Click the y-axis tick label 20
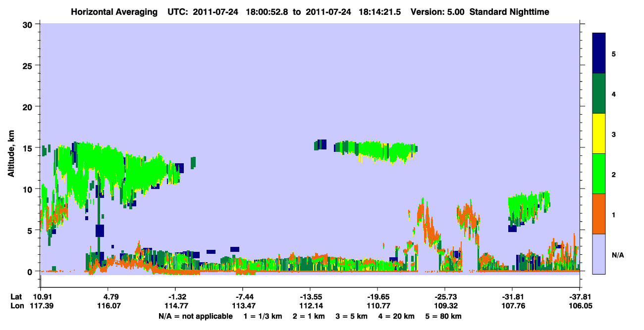Viewport: 644px width, 330px height. point(29,106)
